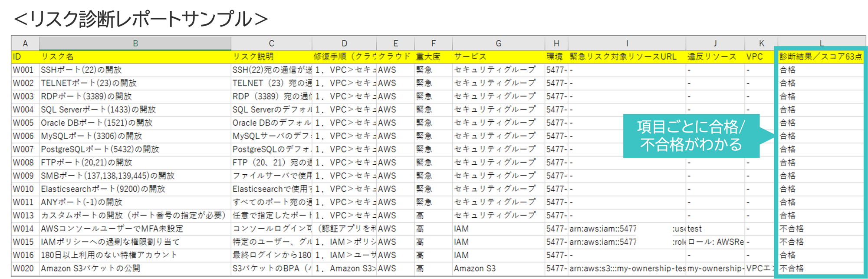The height and width of the screenshot is (279, 868).
Task: Click cell 'MySQLポート(3306)の開放'
Action: coord(135,136)
